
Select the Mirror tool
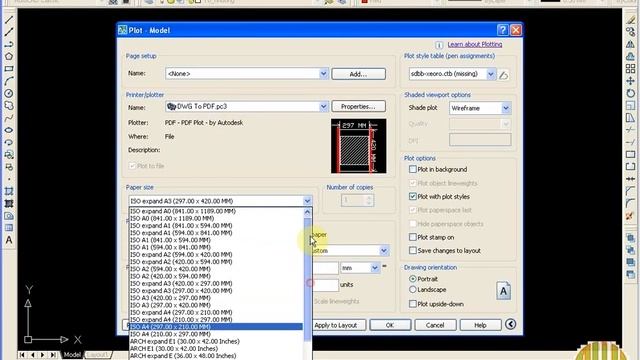pyautogui.click(x=631, y=44)
